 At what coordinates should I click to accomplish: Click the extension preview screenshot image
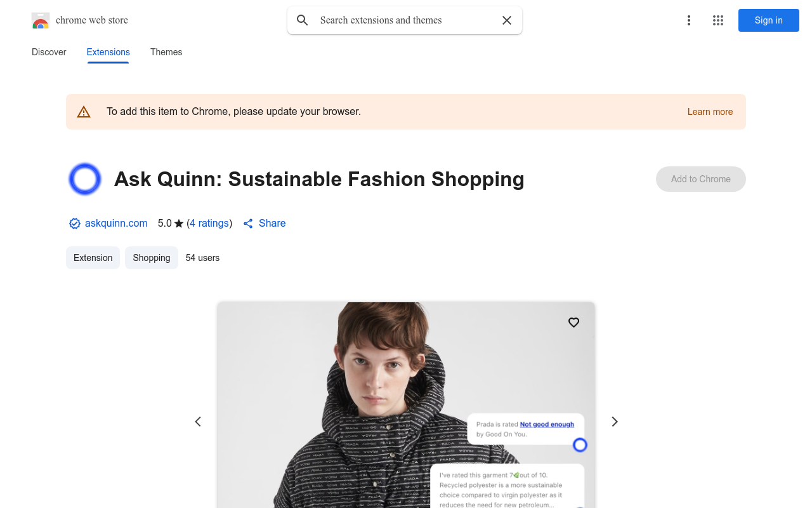(406, 405)
